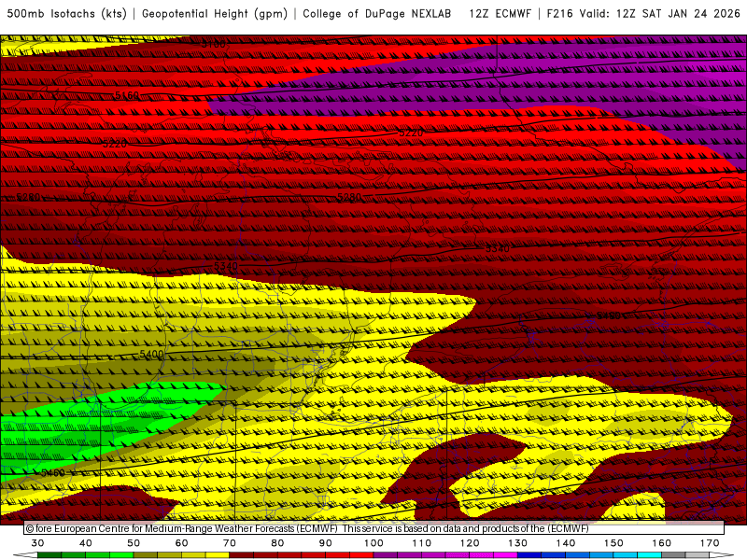Screen dimensions: 747x560
Task: Select the 'Valid: 12Z SAT JAN 24 2026' text
Action: tap(660, 14)
